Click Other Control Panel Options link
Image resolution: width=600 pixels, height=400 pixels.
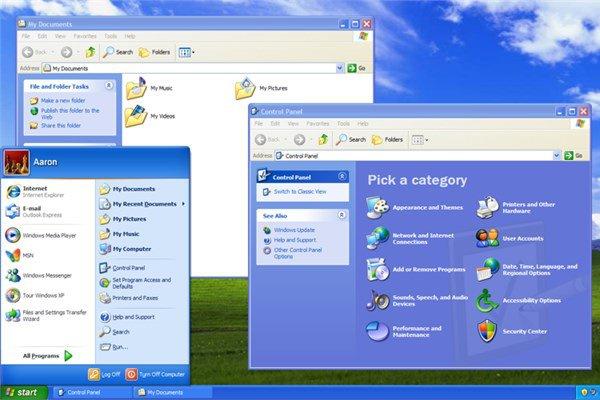tap(298, 253)
